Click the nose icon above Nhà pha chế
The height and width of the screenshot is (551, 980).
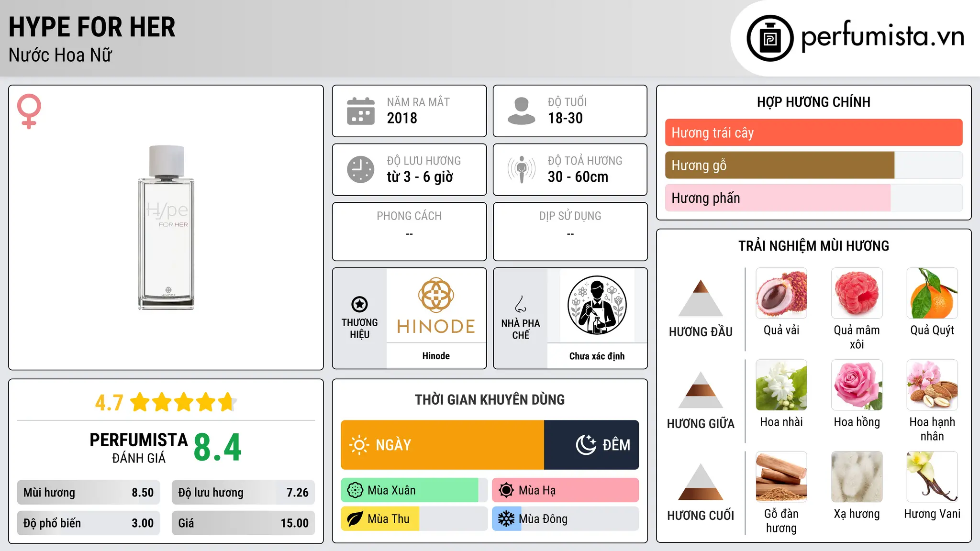[x=521, y=304]
